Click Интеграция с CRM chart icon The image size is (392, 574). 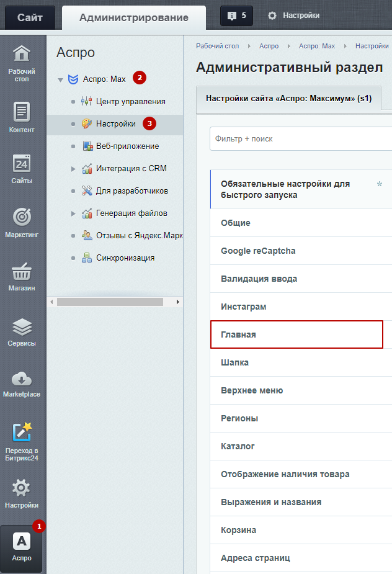(x=87, y=168)
